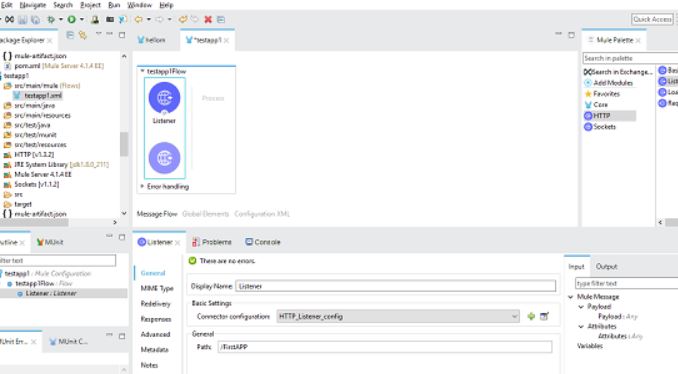
Task: Click the Debug bug icon
Action: pyautogui.click(x=51, y=19)
